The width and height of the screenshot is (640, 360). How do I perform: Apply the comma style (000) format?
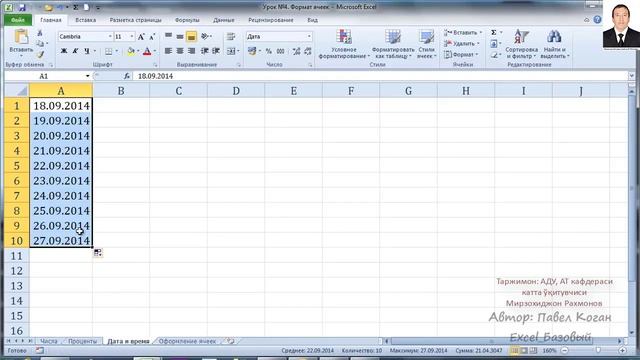(x=281, y=51)
